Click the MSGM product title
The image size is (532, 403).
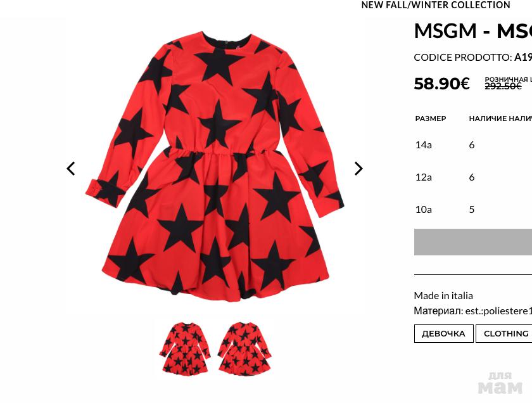[x=473, y=31]
